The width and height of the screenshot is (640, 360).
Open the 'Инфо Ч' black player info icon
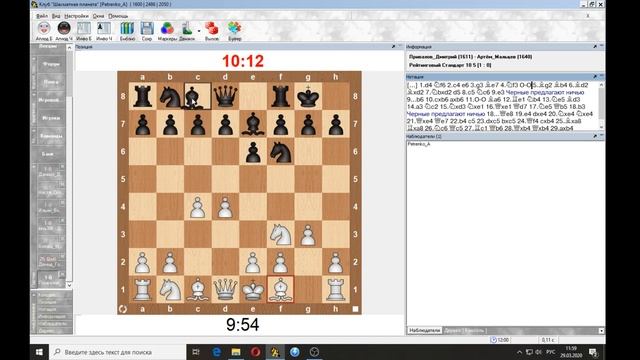[104, 29]
